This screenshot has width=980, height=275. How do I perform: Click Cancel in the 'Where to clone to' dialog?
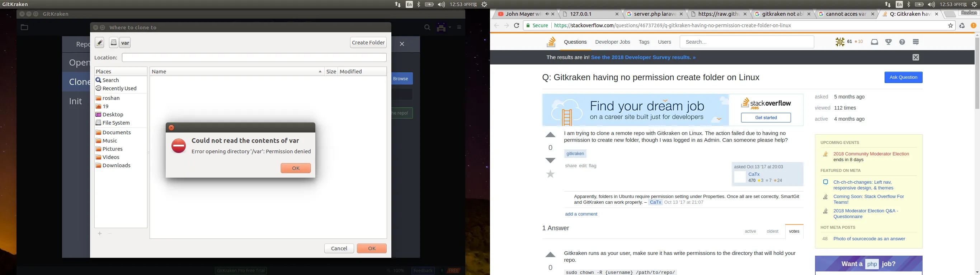click(x=339, y=249)
